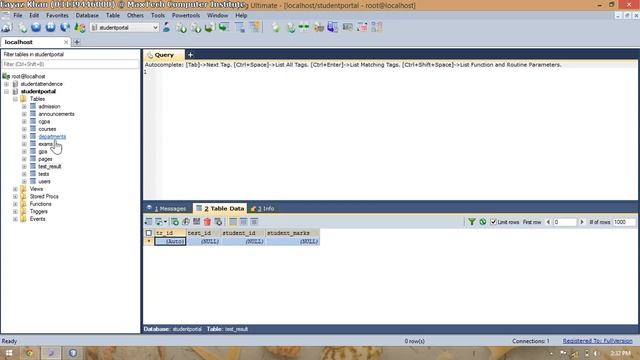The width and height of the screenshot is (640, 360).
Task: Click Export result icon in data toolbar
Action: pos(149,222)
